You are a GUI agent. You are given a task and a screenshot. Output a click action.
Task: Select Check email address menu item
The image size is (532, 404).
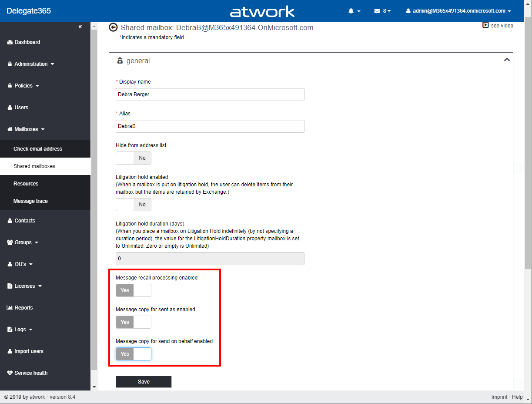tap(38, 149)
